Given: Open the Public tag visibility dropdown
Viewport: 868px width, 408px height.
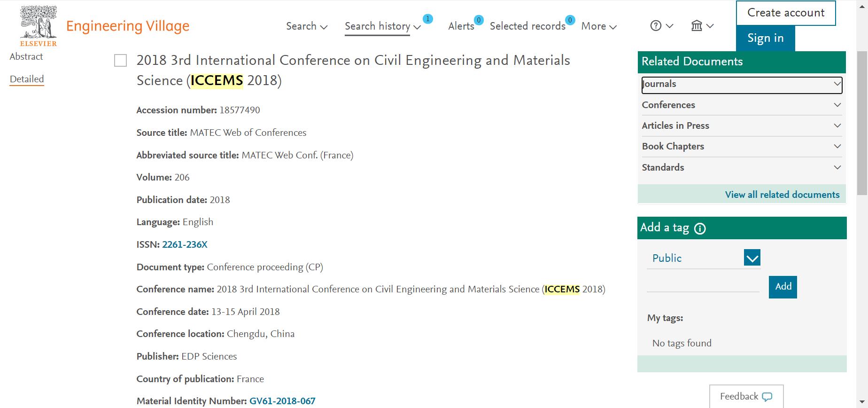Looking at the screenshot, I should (752, 258).
